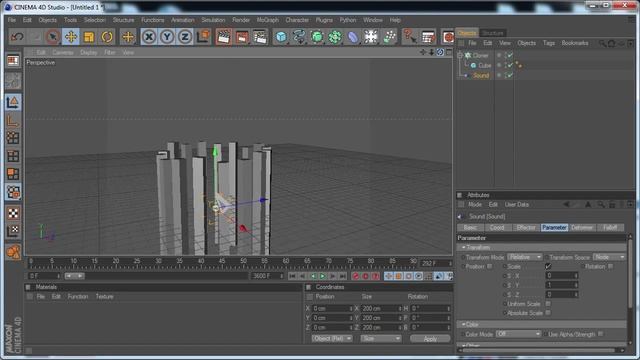Open the Simulation menu
Viewport: 640px width, 360px height.
pos(213,20)
